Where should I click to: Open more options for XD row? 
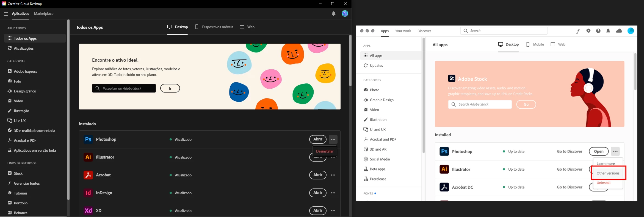pos(333,211)
